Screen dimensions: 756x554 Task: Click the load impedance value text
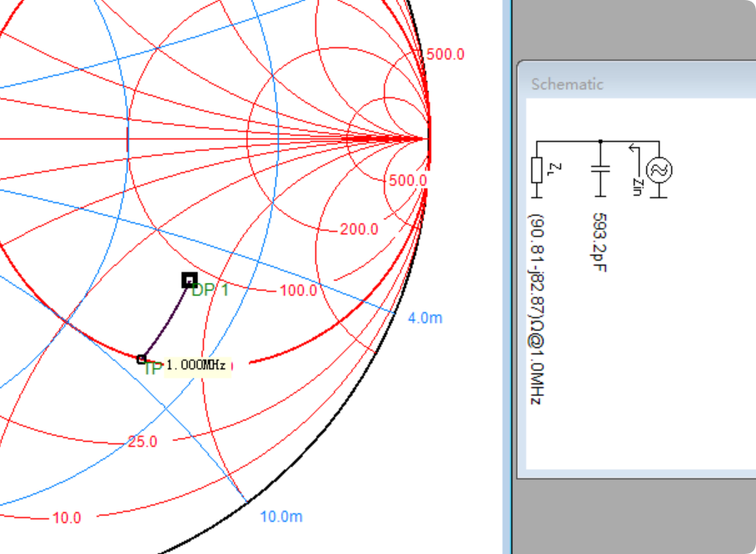click(536, 309)
